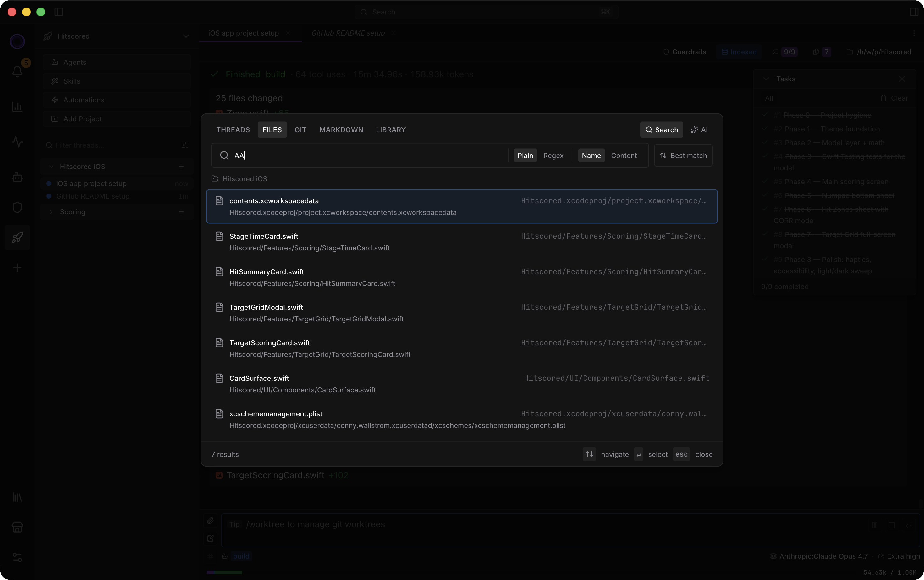924x580 pixels.
Task: Click the magnifier icon in file search
Action: tap(224, 155)
